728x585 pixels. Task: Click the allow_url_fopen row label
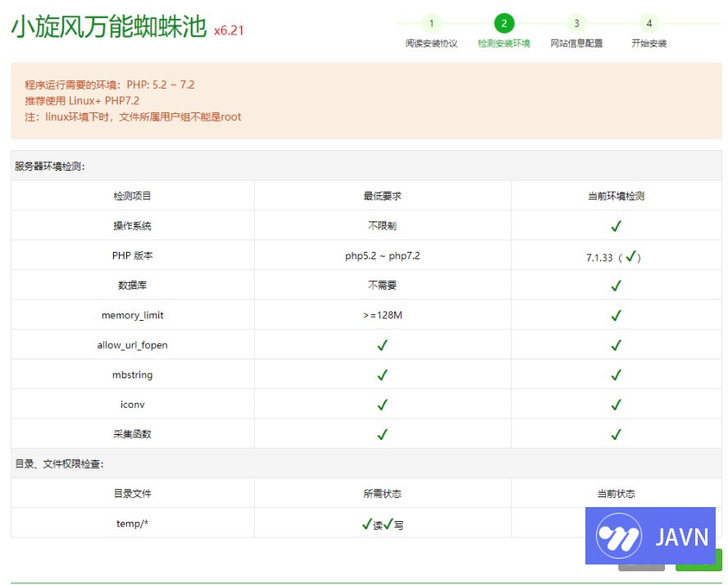coord(132,345)
